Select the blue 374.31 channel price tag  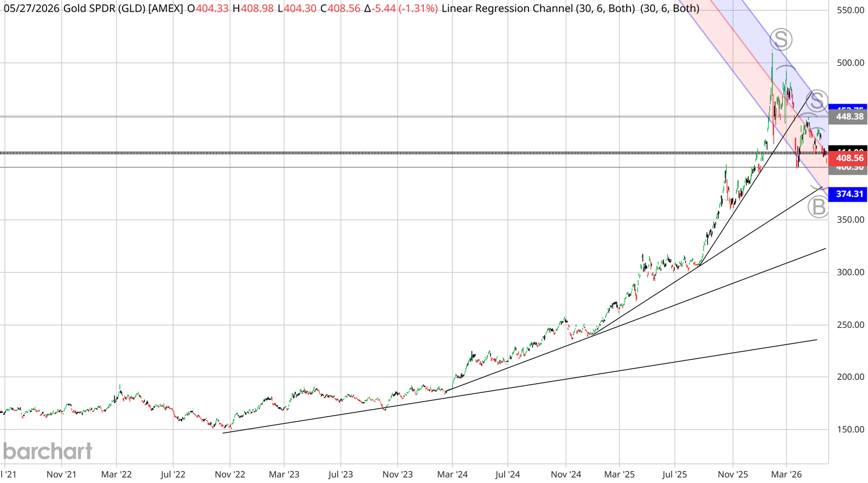pos(848,194)
